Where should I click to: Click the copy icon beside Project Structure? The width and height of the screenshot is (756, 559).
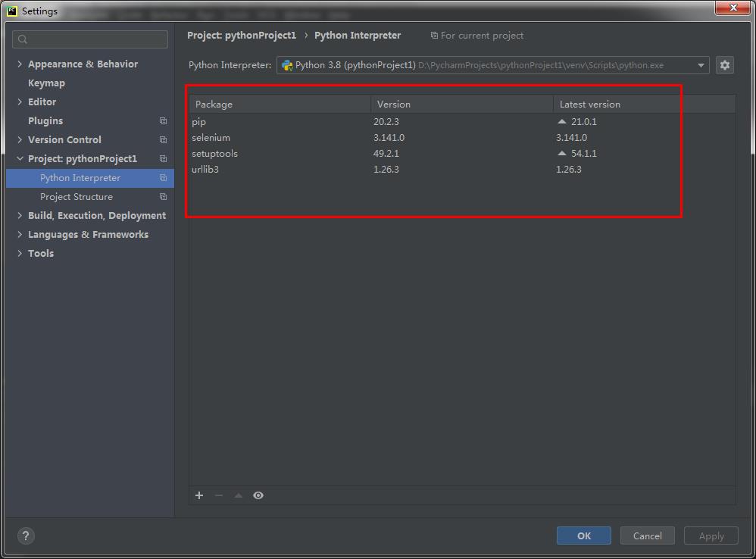(164, 197)
